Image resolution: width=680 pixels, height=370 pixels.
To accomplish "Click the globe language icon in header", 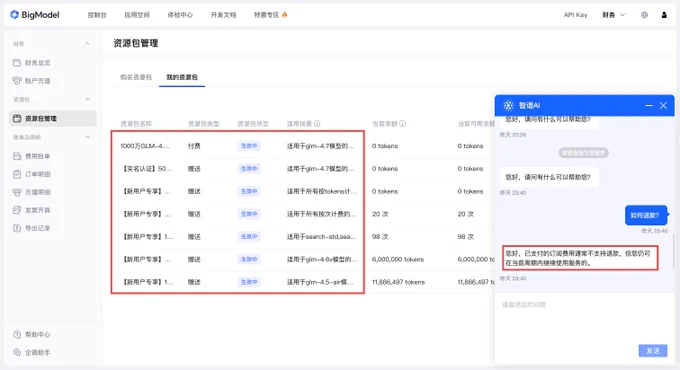I will [644, 15].
